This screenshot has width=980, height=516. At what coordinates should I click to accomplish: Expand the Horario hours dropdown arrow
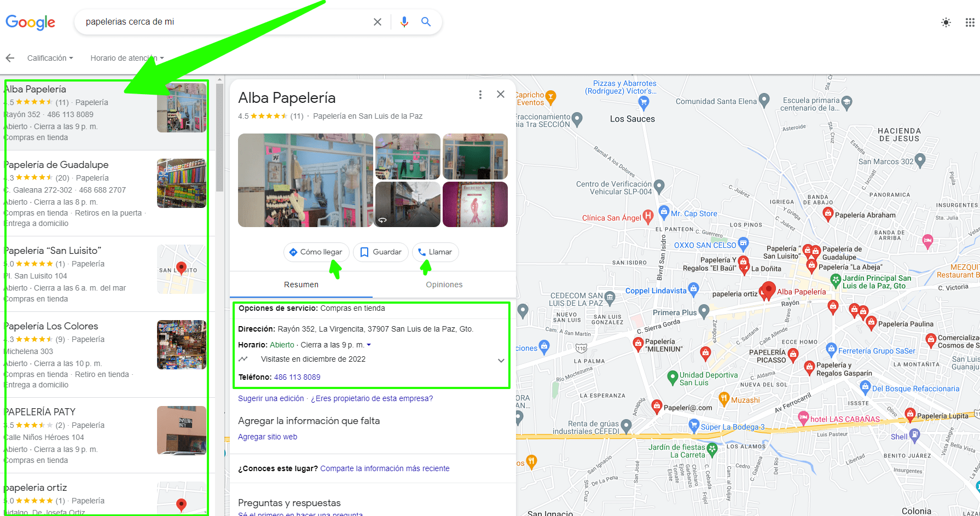[x=369, y=345]
